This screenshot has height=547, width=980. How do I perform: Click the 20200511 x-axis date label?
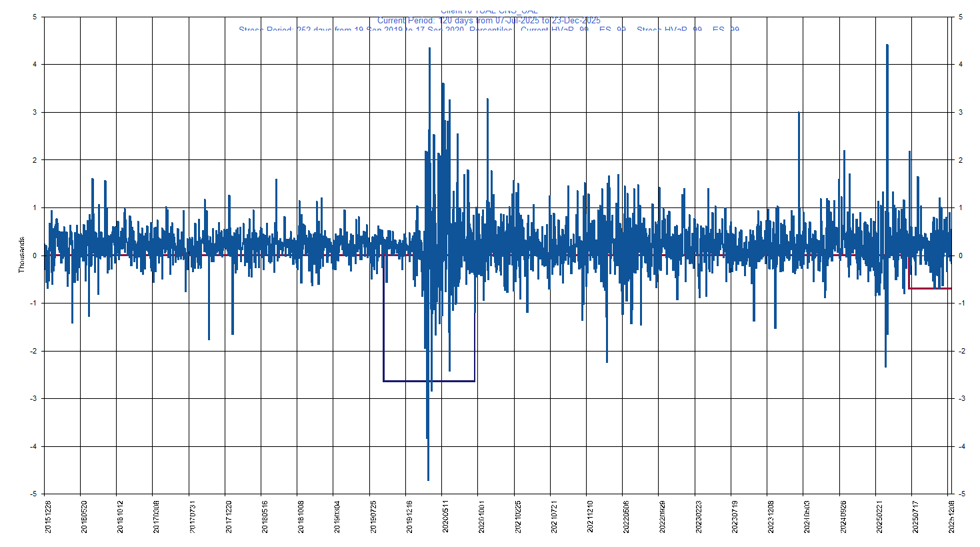click(x=445, y=516)
